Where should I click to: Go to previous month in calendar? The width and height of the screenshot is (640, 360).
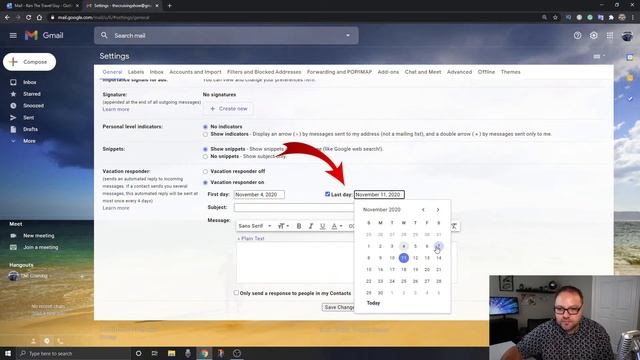coord(423,210)
